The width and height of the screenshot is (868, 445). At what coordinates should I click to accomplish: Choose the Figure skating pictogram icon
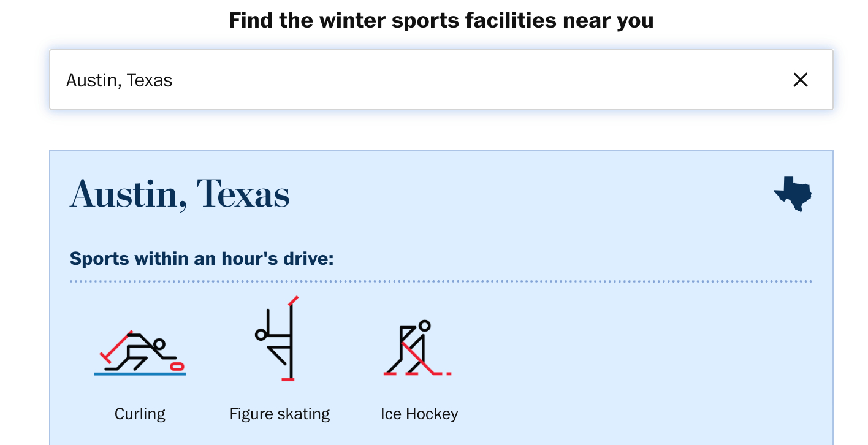279,340
